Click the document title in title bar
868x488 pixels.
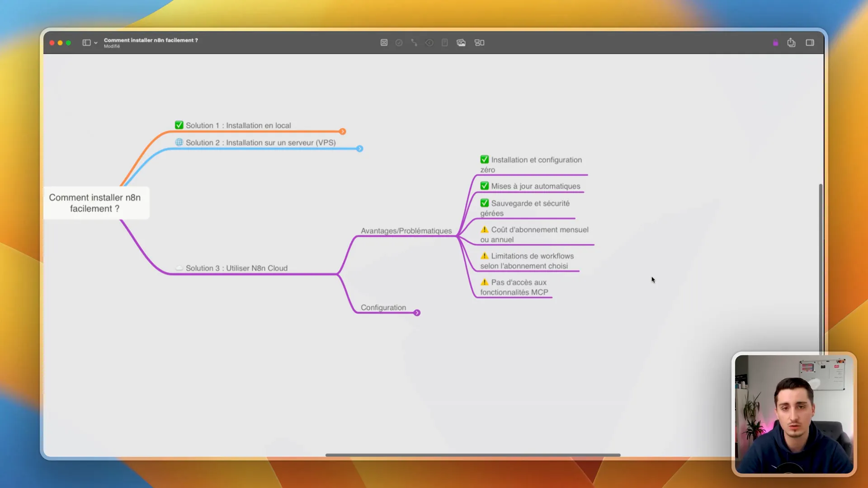coord(151,40)
